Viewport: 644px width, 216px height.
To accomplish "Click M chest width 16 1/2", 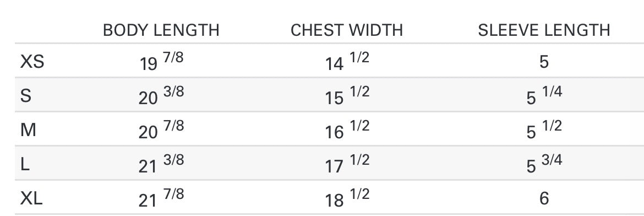I will tap(347, 130).
